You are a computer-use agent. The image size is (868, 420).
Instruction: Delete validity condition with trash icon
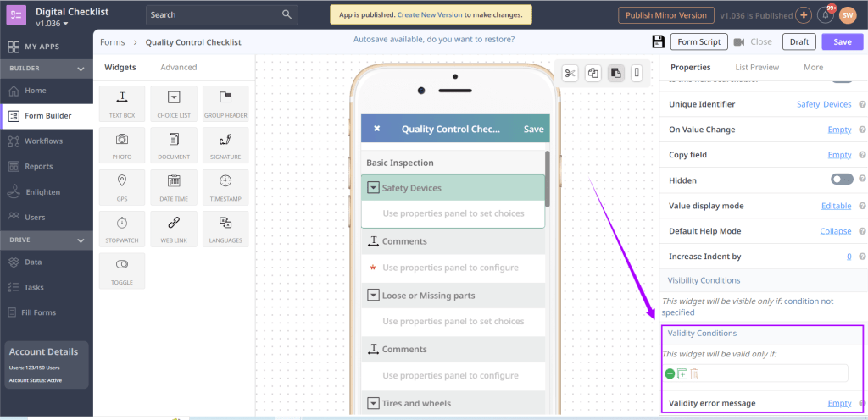click(x=694, y=373)
